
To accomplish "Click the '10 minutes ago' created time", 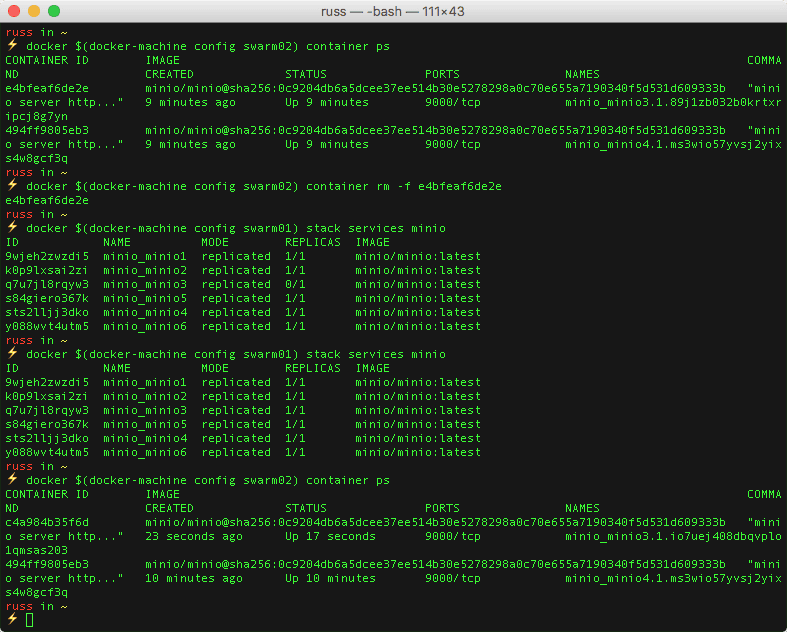I will pyautogui.click(x=194, y=578).
